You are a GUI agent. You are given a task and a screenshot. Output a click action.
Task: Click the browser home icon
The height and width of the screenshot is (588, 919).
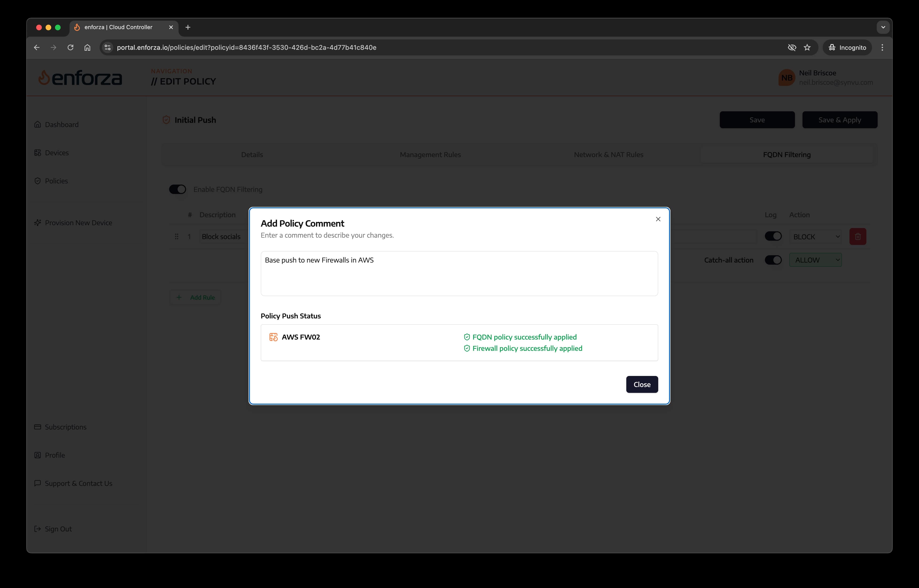click(x=87, y=47)
